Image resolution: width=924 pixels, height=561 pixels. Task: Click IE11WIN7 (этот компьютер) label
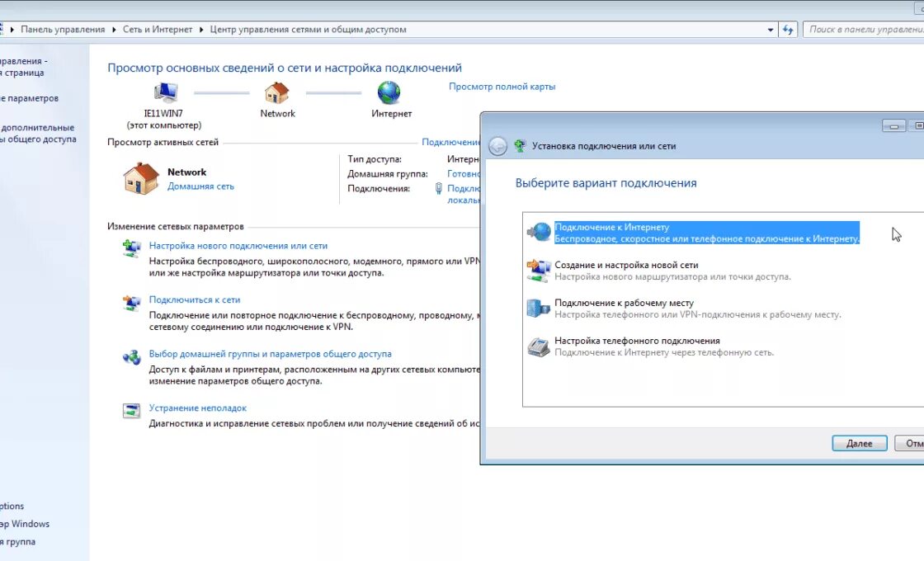click(164, 119)
